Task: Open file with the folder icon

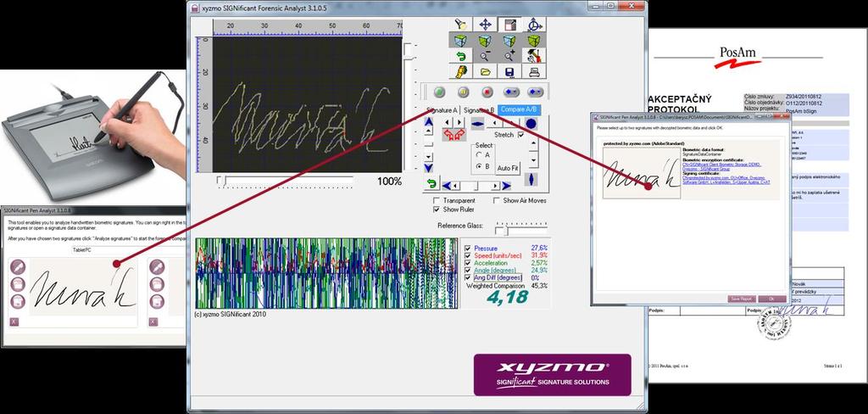Action: (485, 71)
